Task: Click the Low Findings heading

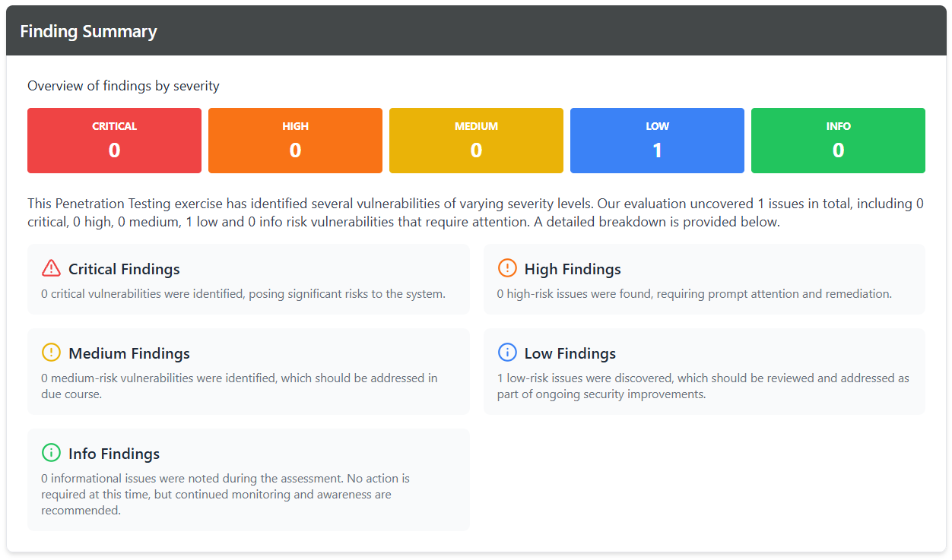Action: pyautogui.click(x=570, y=353)
